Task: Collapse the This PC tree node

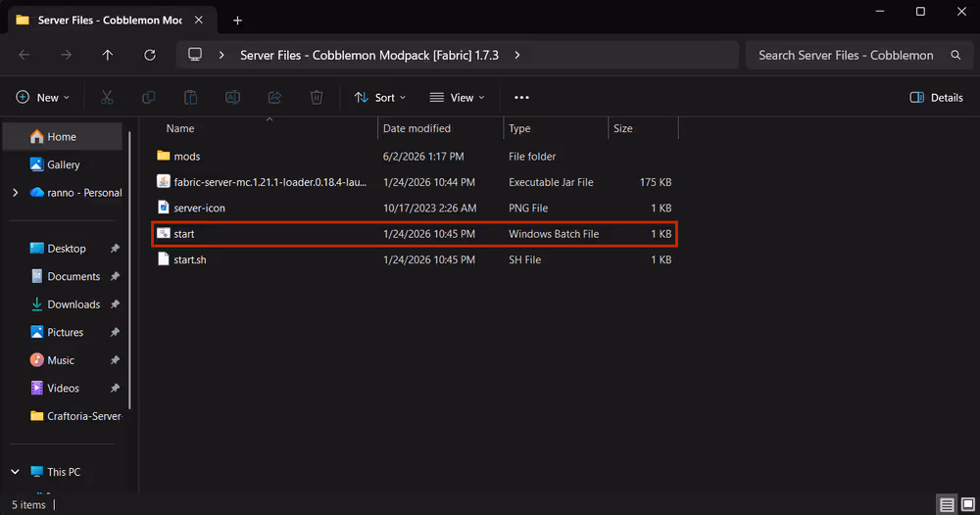Action: [x=15, y=471]
